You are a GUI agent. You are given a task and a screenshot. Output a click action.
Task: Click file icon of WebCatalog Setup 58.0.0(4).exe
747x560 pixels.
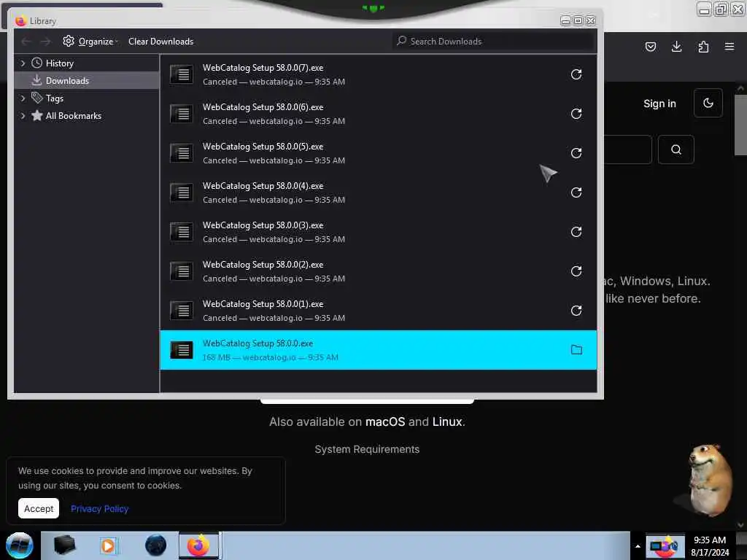[x=182, y=192]
